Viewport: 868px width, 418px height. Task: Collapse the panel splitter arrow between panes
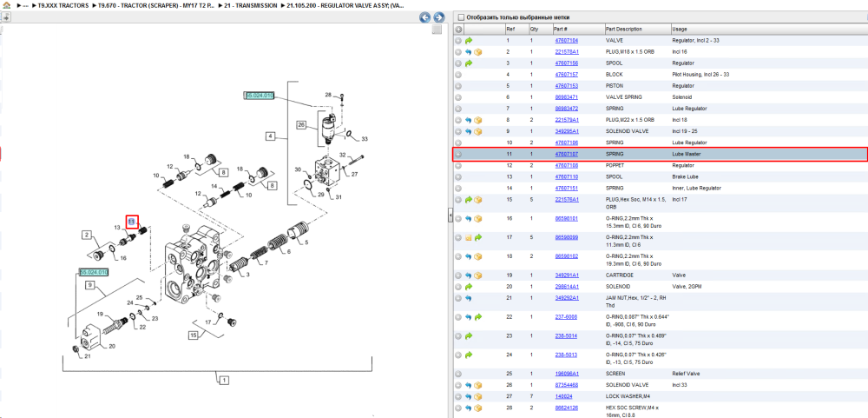(450, 216)
